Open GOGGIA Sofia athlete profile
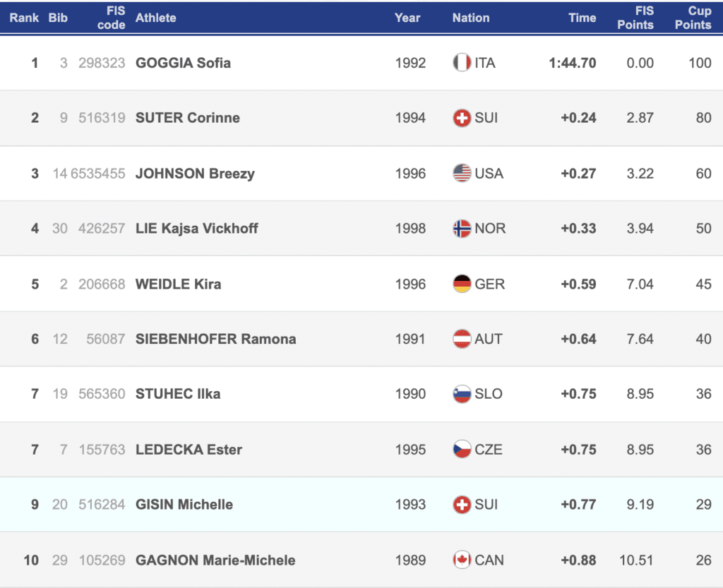Viewport: 723px width, 588px height. coord(183,63)
